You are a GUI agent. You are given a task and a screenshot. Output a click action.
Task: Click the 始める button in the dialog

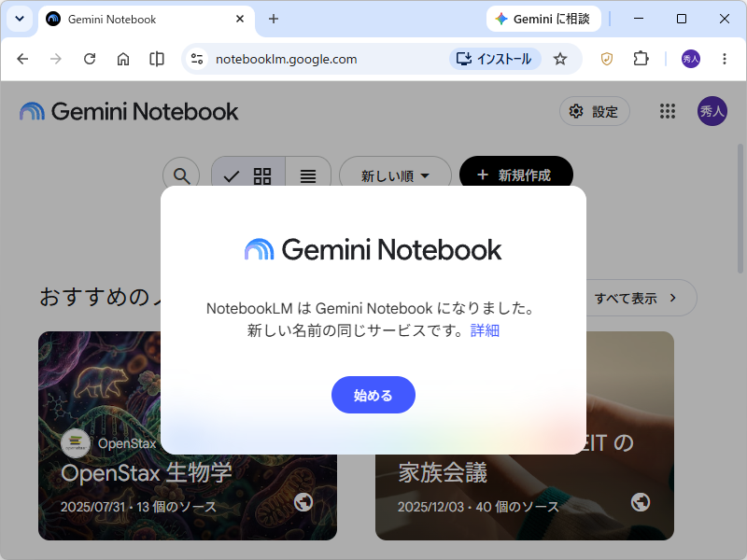(373, 395)
